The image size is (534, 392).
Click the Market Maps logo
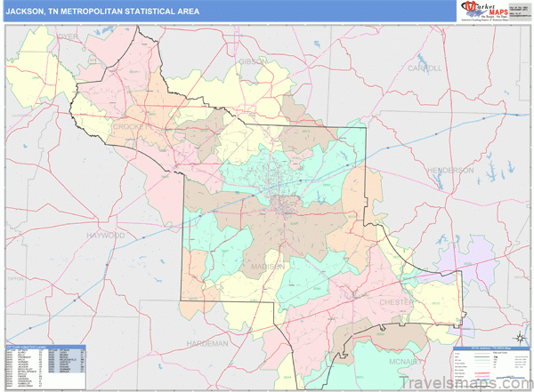click(483, 10)
